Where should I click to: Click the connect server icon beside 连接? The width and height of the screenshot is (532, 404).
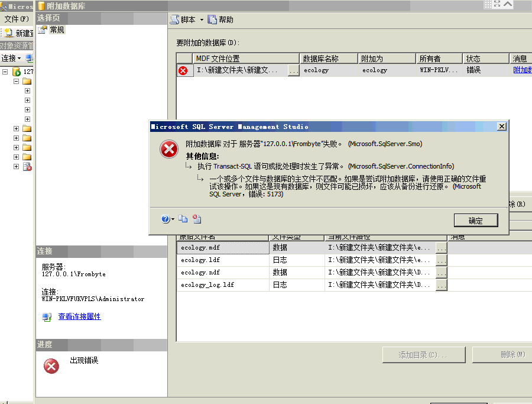(29, 58)
